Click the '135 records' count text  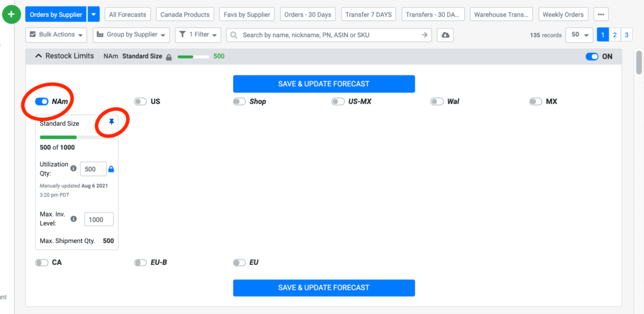(x=545, y=35)
